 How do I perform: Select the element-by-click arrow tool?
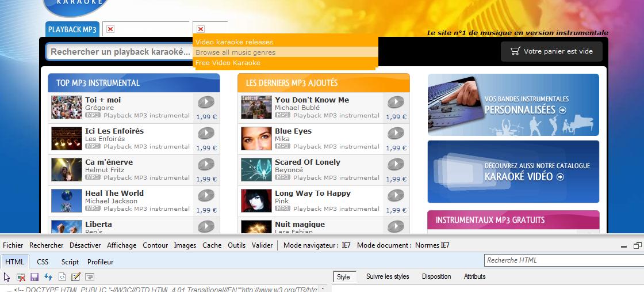(6, 277)
